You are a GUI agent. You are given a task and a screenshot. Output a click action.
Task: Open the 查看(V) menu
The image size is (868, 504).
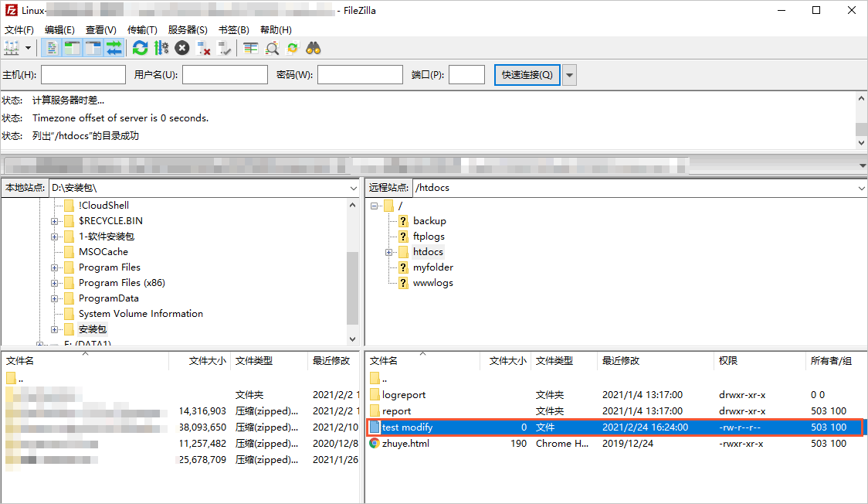tap(100, 30)
